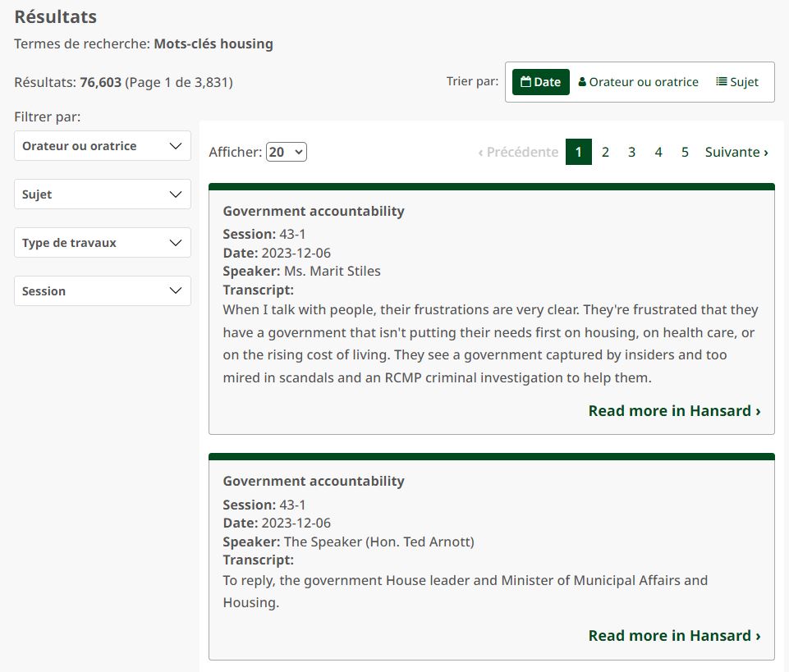Click the disabled Précédente pagination link
The height and width of the screenshot is (672, 789).
[518, 152]
